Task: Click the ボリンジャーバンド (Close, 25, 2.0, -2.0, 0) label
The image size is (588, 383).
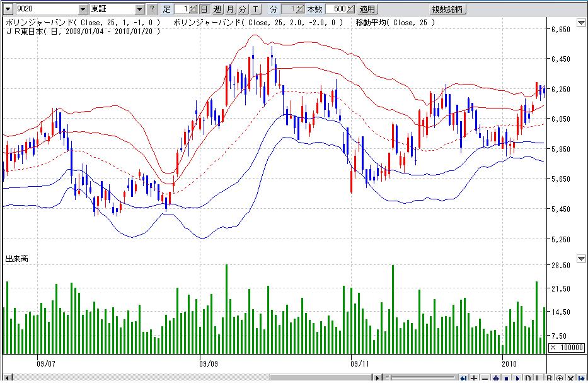Action: (x=258, y=23)
